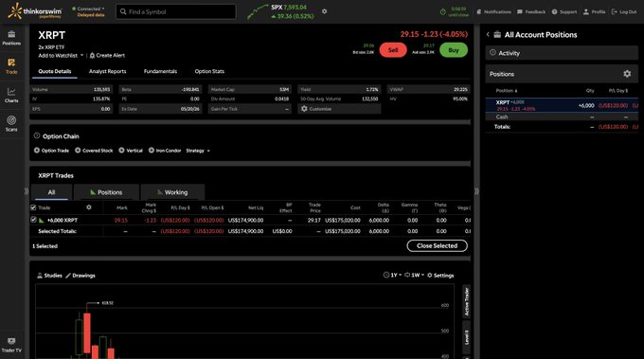Viewport: 644px width, 359px height.
Task: Click the thinkorswim logo
Action: pyautogui.click(x=35, y=11)
